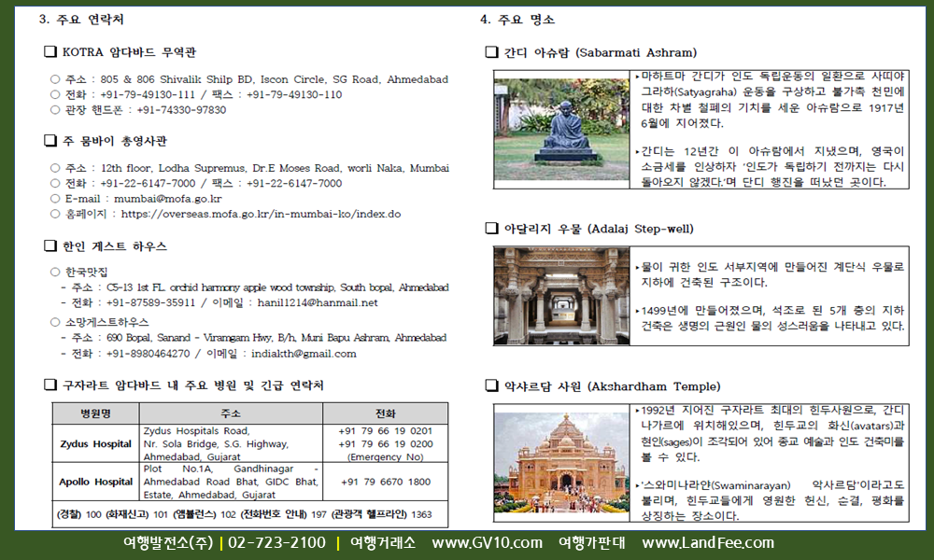Click the 병원명 table column header
934x560 pixels.
pyautogui.click(x=96, y=413)
